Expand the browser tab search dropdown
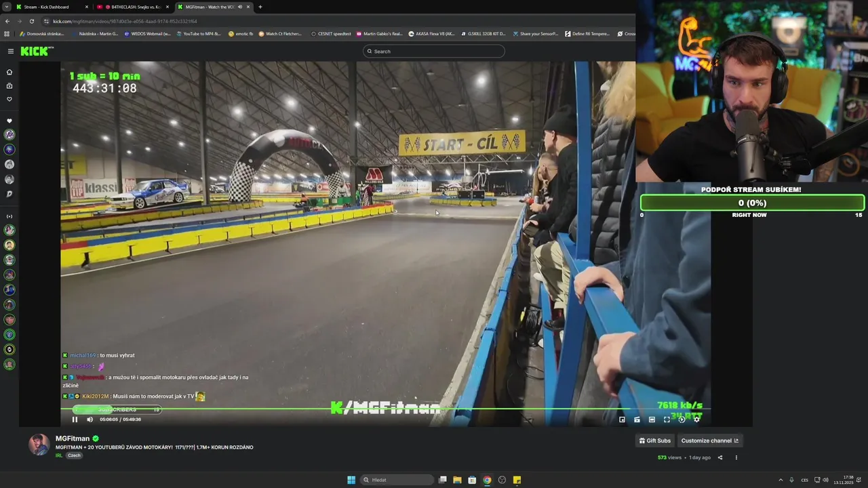868x488 pixels. (x=6, y=7)
